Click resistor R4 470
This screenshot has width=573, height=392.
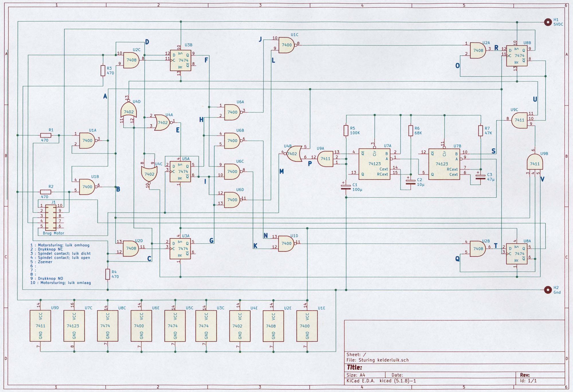[108, 274]
